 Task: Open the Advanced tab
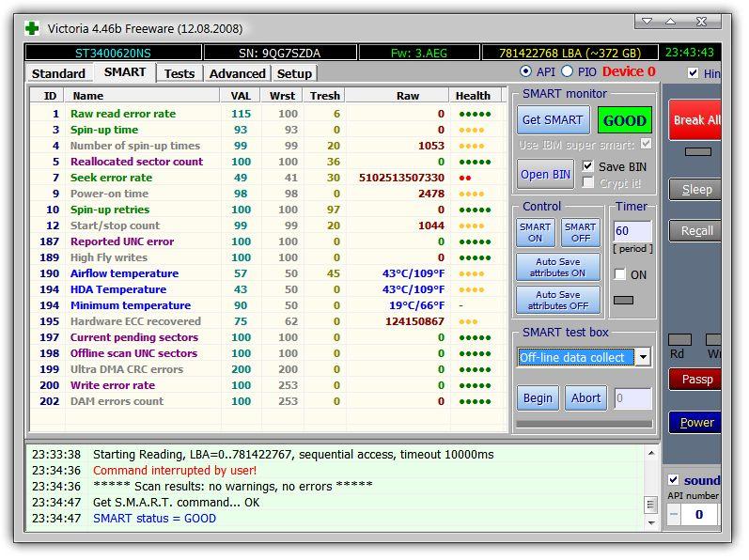237,73
